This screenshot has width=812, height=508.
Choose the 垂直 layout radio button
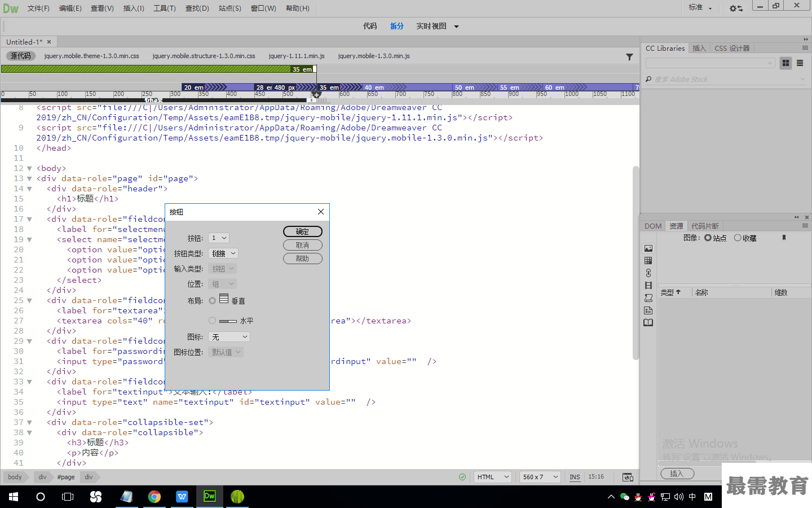pyautogui.click(x=212, y=301)
